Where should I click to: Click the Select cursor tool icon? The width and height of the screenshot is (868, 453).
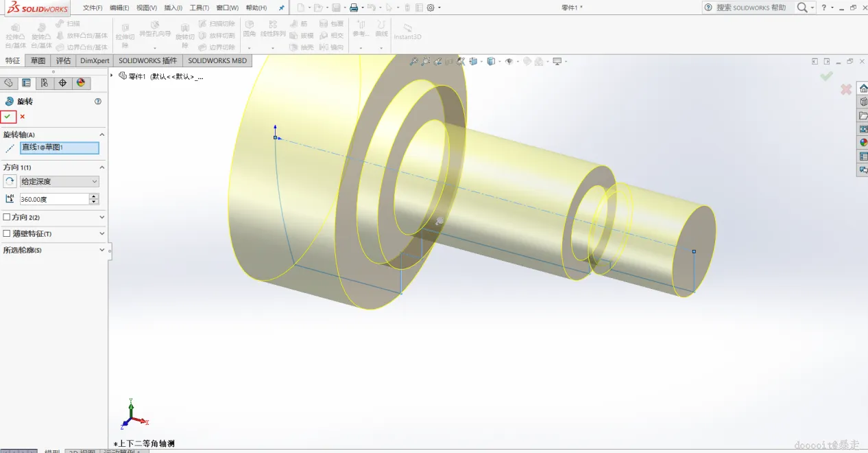[x=389, y=8]
